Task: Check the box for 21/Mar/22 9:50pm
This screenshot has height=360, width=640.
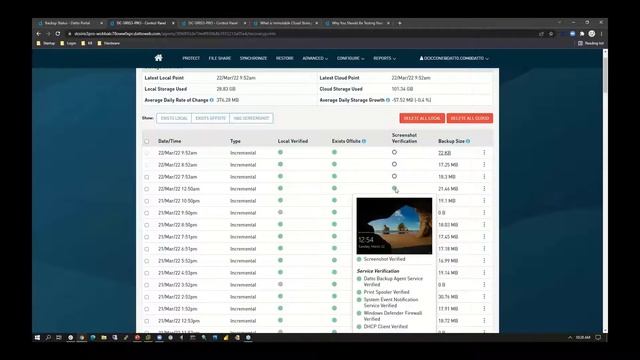Action: [x=147, y=213]
